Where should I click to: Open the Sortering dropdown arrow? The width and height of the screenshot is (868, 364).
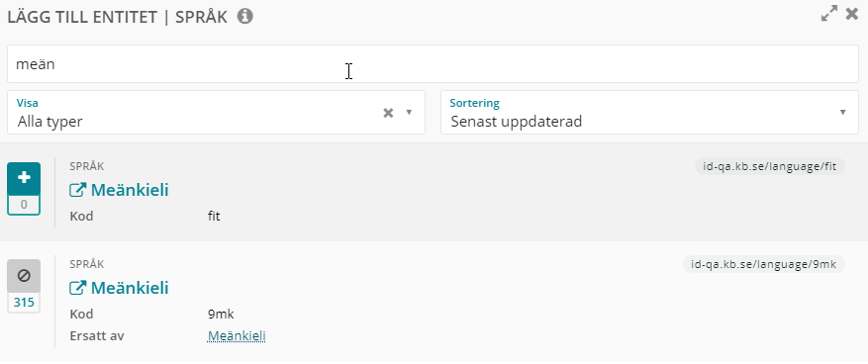[842, 113]
